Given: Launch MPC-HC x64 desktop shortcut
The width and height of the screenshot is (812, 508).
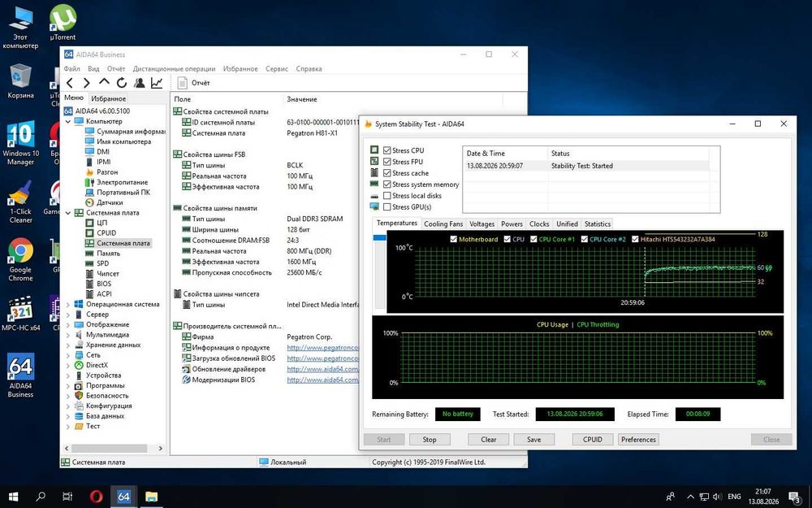Looking at the screenshot, I should (21, 313).
